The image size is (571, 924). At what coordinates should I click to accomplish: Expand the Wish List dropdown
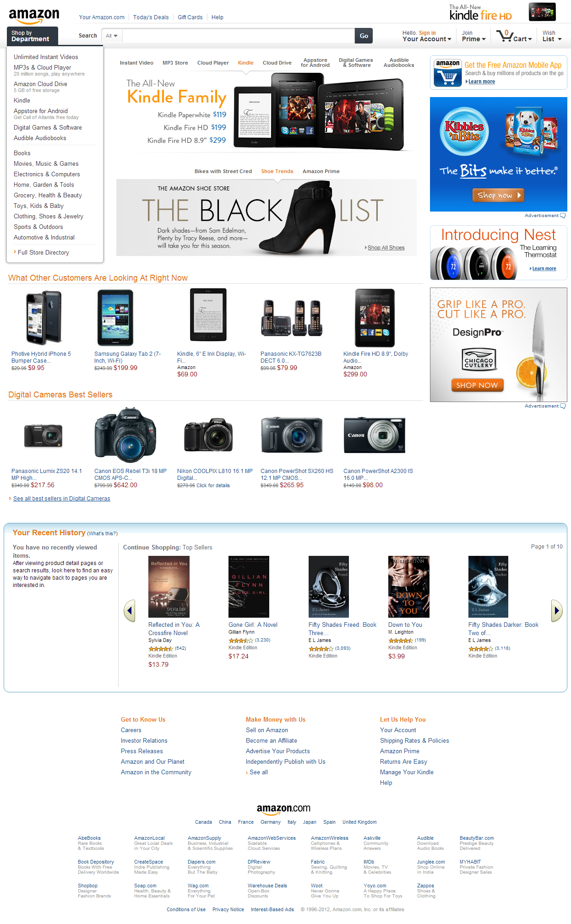(552, 36)
